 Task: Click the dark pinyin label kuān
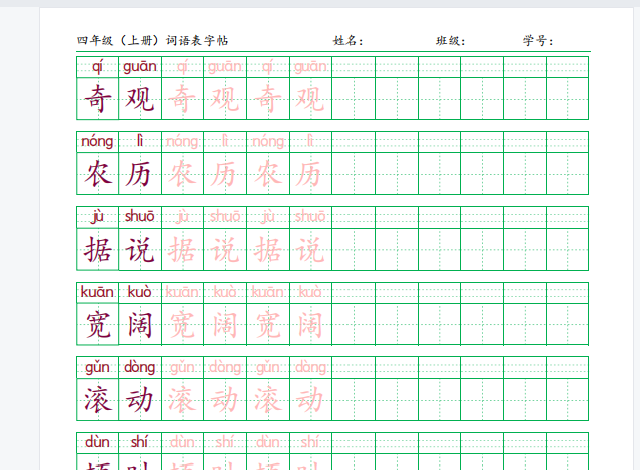[97, 292]
